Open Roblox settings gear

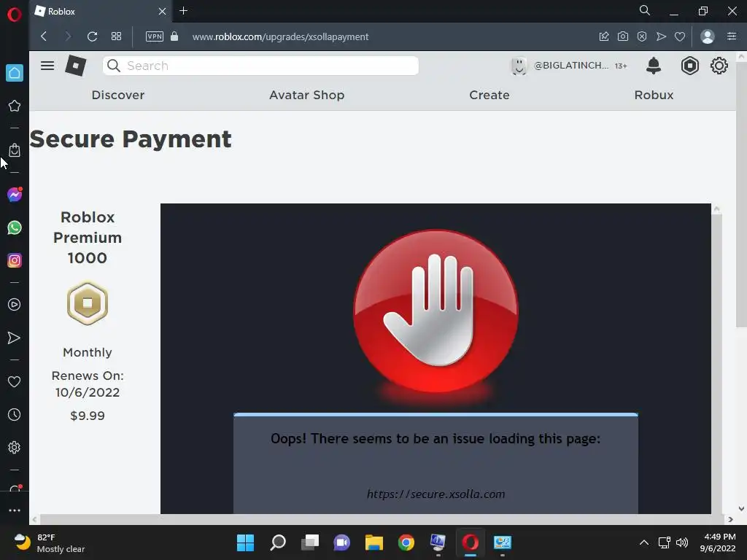coord(719,66)
